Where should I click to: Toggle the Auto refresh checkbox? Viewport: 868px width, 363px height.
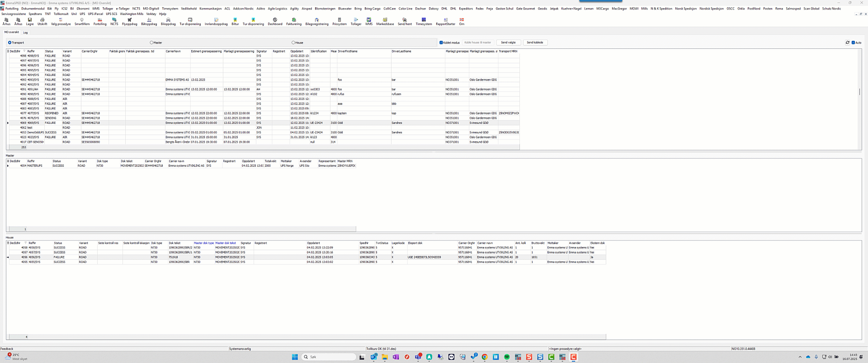click(x=853, y=42)
